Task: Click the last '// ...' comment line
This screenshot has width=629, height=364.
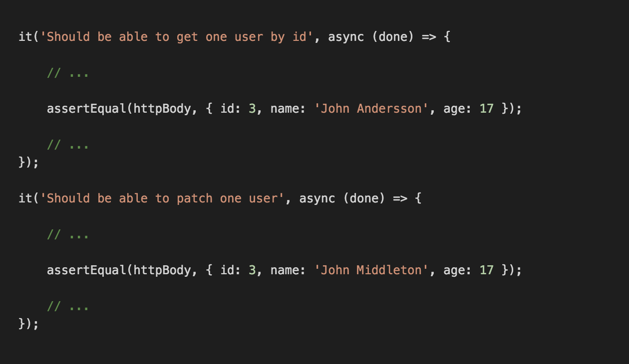Action: pyautogui.click(x=68, y=306)
